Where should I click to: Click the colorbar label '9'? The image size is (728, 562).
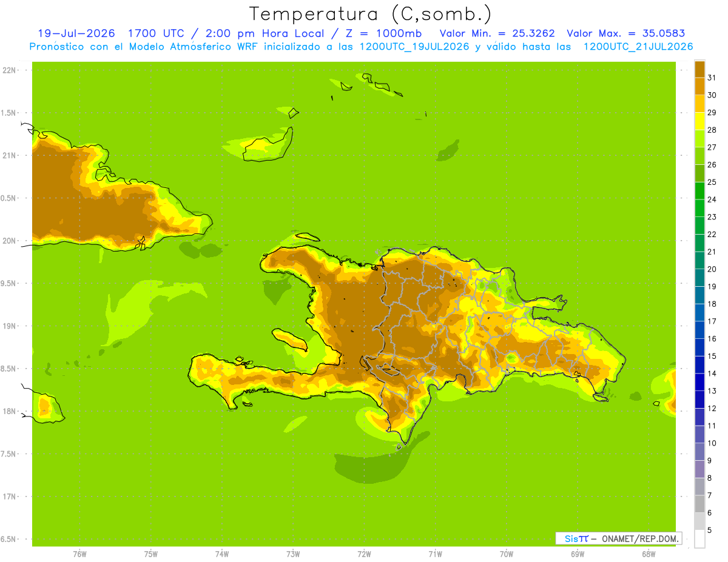(x=709, y=461)
